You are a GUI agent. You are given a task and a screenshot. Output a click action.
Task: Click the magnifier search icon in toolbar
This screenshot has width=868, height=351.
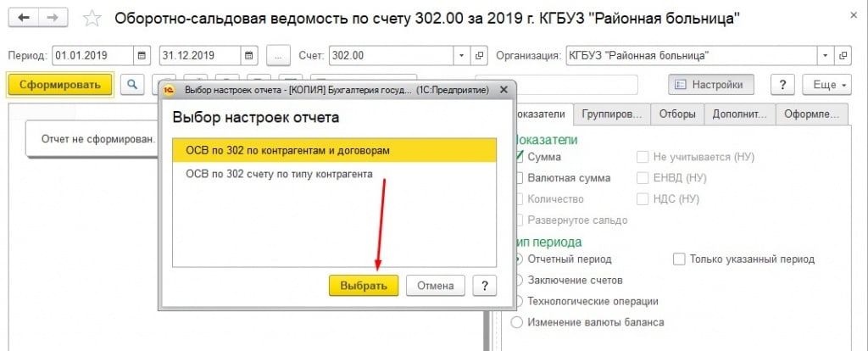point(132,85)
